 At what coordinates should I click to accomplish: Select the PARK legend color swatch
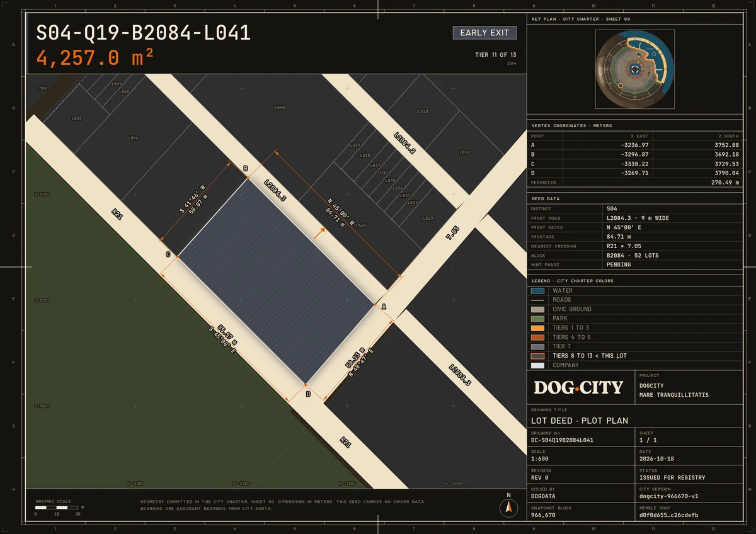tap(537, 319)
